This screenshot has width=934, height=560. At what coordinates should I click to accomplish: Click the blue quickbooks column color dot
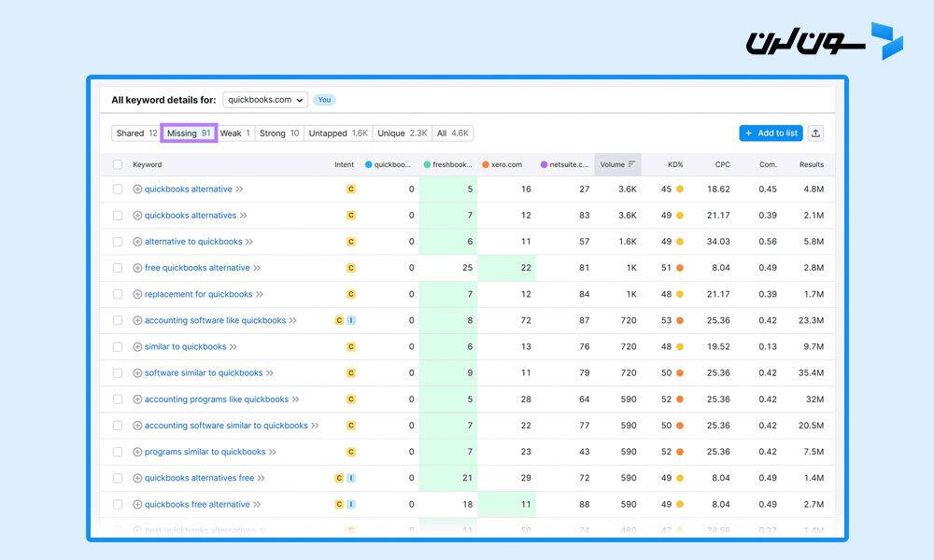[x=368, y=165]
